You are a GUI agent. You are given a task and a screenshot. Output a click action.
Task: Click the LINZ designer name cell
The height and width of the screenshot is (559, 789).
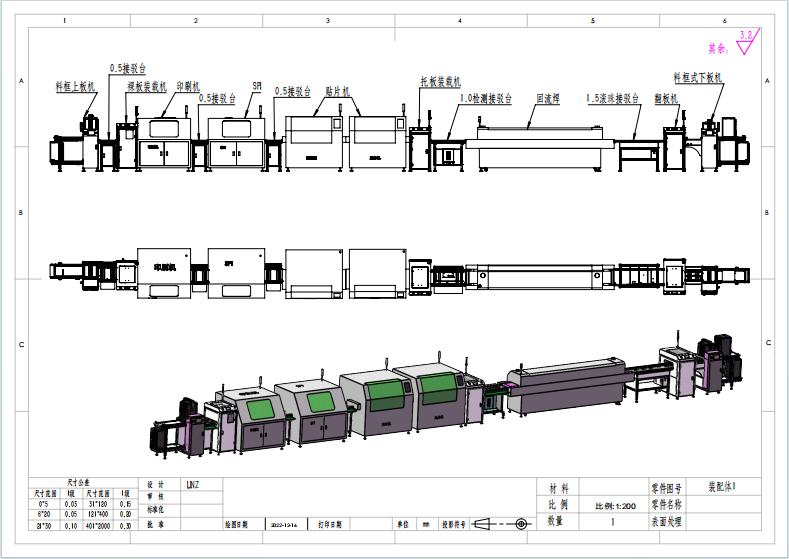(x=193, y=484)
